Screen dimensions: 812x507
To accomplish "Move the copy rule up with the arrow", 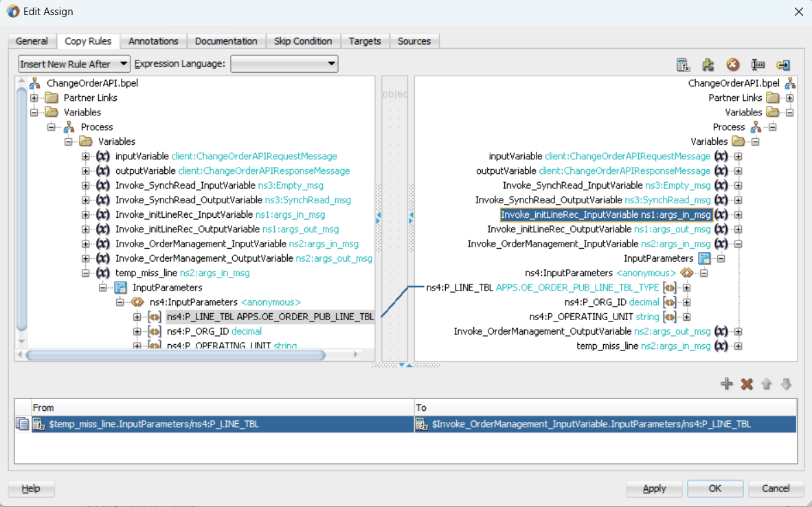I will (x=767, y=384).
